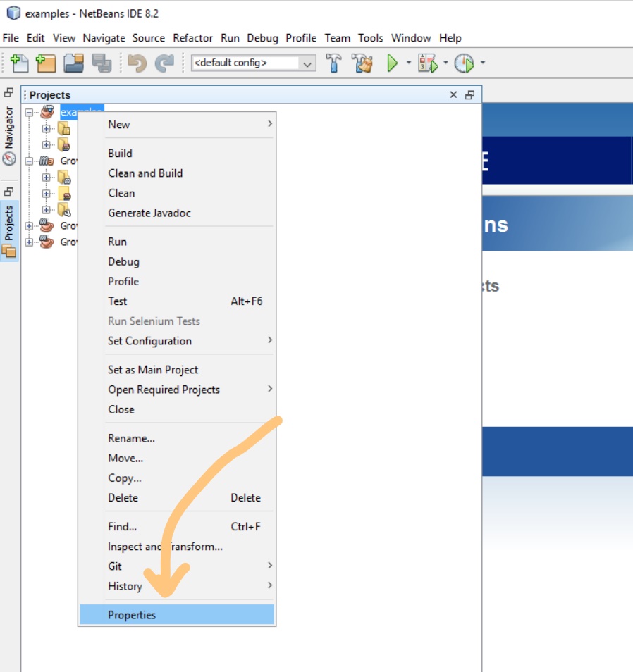Viewport: 633px width, 672px height.
Task: Open the Refactor menu in menu bar
Action: click(x=193, y=38)
